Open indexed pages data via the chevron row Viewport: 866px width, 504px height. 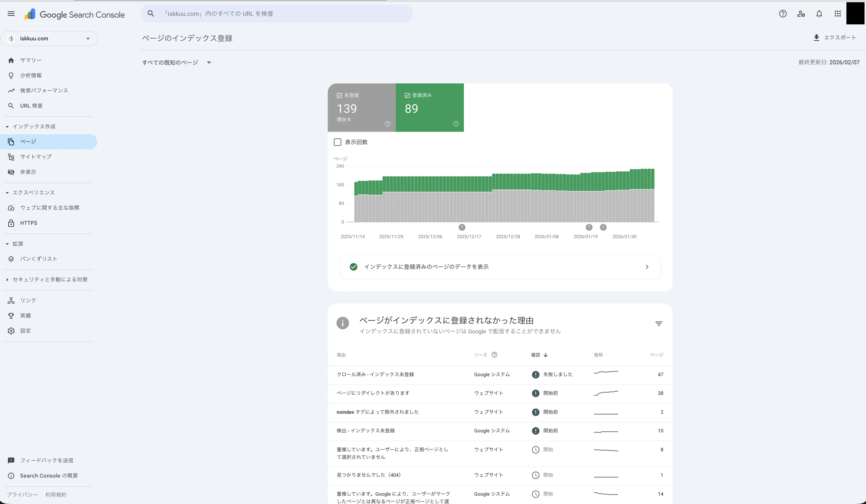pos(647,267)
